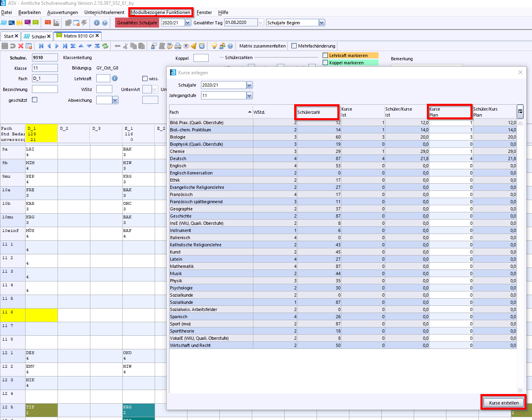Go to next record arrow icon

57,46
